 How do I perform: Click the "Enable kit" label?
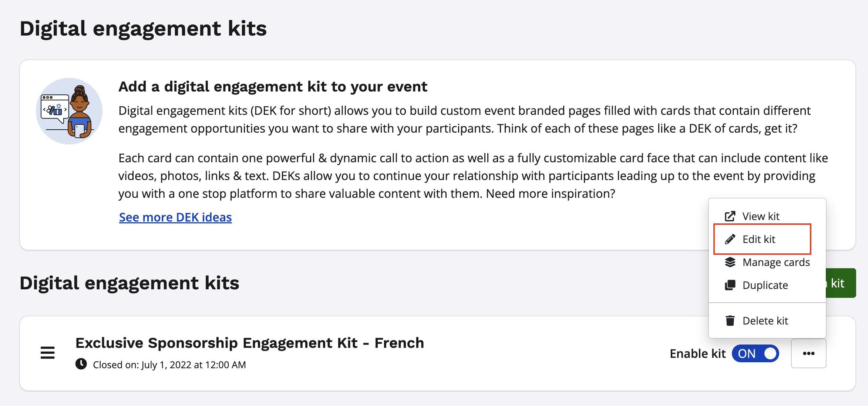[x=697, y=354]
